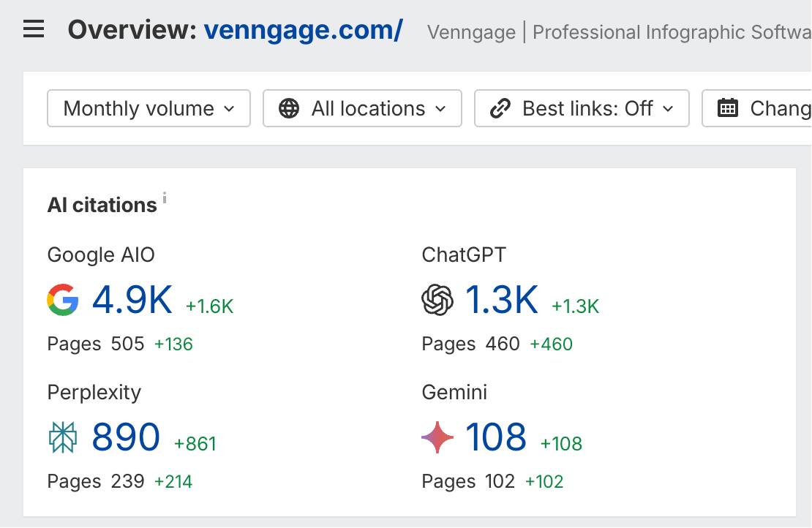
Task: Open the hamburger menu icon
Action: click(34, 29)
